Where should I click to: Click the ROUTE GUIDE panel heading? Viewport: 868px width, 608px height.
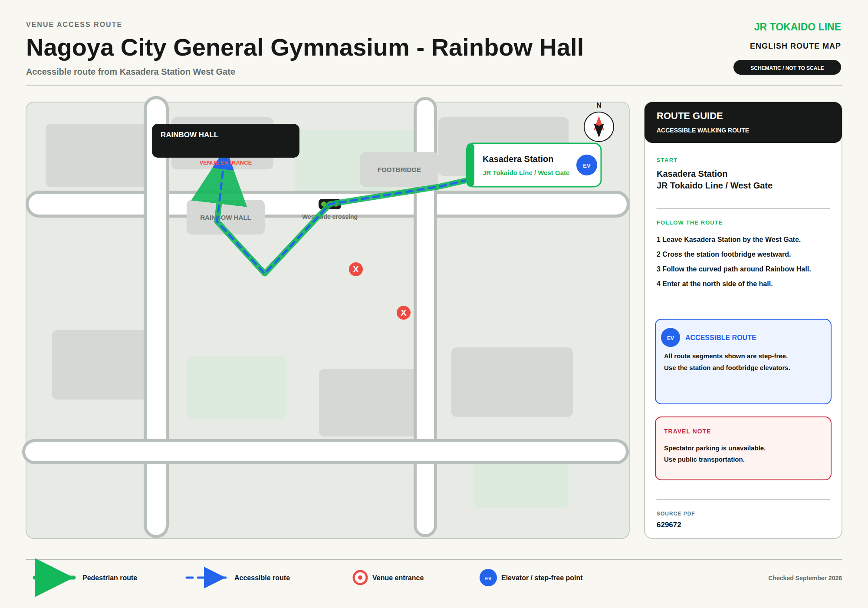coord(690,116)
